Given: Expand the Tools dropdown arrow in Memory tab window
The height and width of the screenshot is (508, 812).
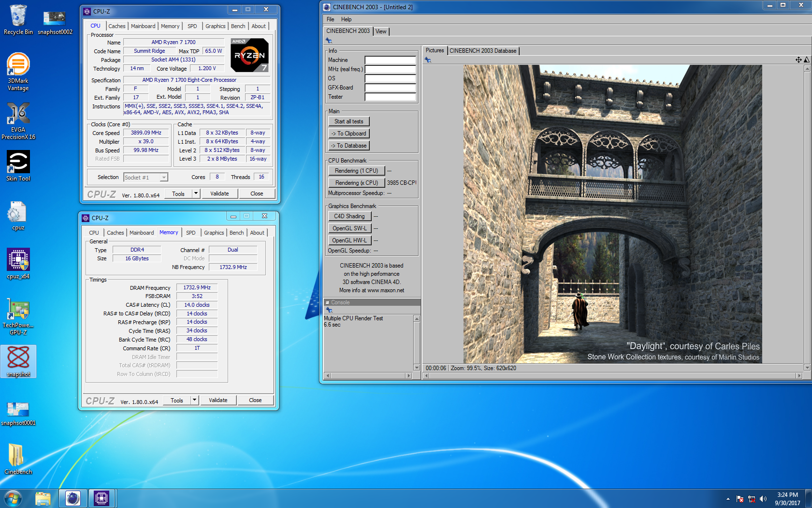Looking at the screenshot, I should click(x=194, y=400).
